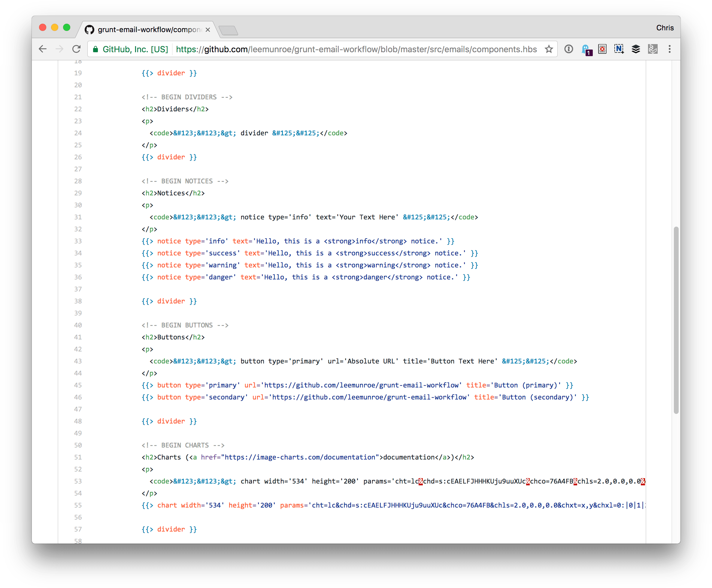
Task: Click the Buttons h2 heading line
Action: [173, 337]
